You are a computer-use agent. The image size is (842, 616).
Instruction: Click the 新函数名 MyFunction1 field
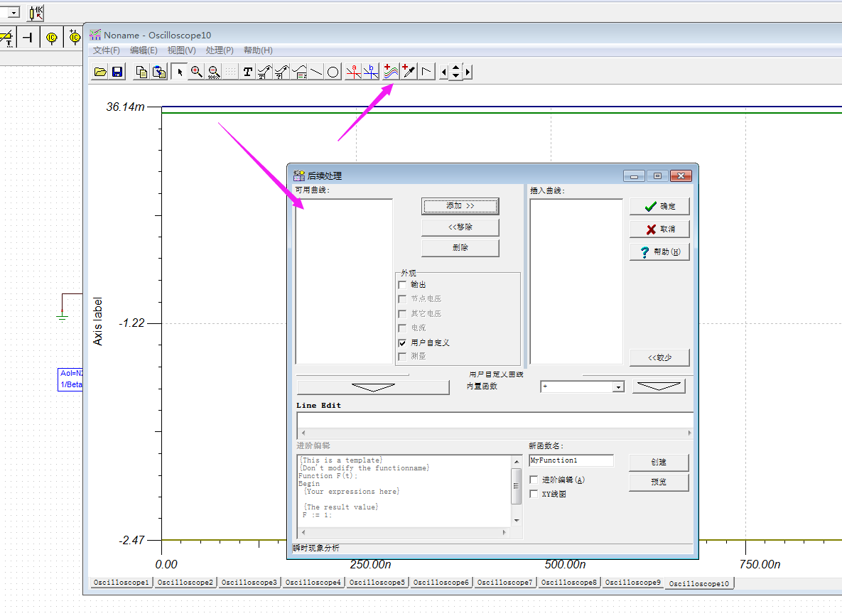tap(571, 461)
